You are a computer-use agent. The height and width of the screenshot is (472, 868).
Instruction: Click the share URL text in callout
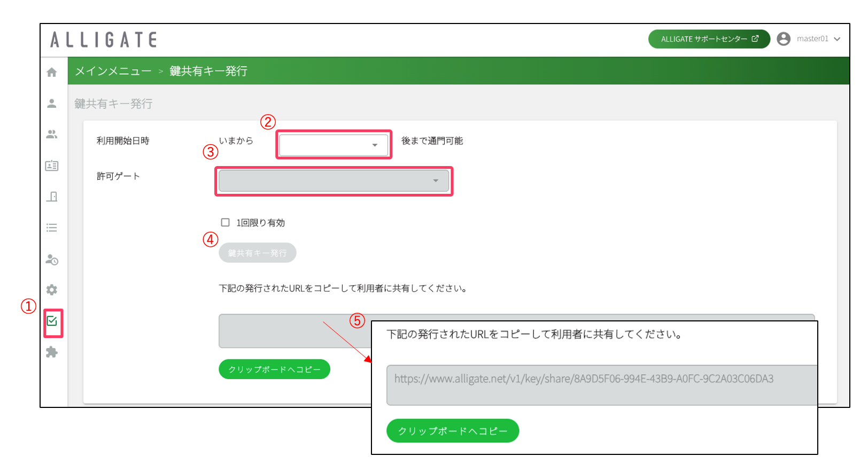pos(584,379)
